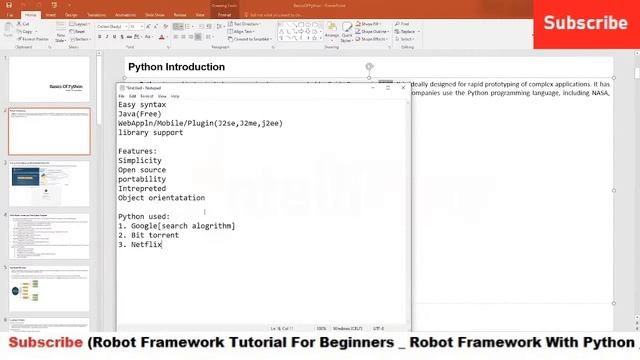Toggle Bold formatting in ribbon

(x=100, y=37)
